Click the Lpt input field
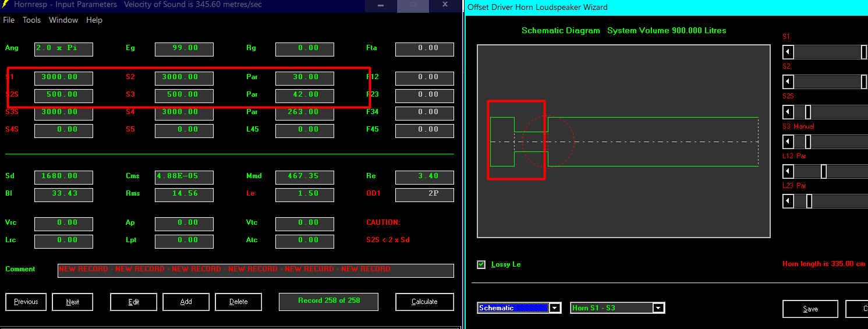 click(184, 241)
